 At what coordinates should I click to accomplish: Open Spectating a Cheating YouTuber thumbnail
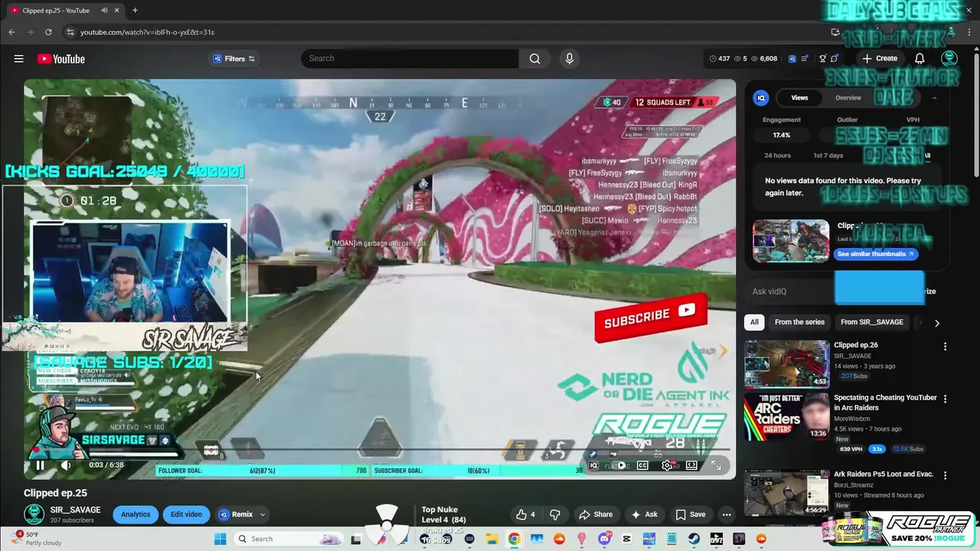[786, 416]
